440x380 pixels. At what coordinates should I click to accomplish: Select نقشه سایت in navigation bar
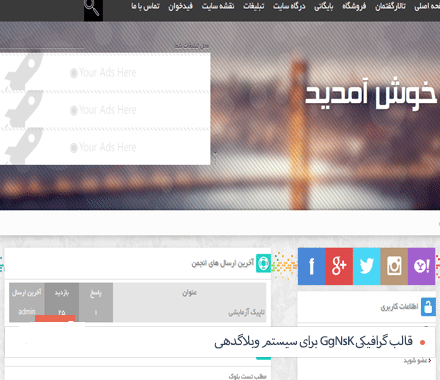(218, 7)
